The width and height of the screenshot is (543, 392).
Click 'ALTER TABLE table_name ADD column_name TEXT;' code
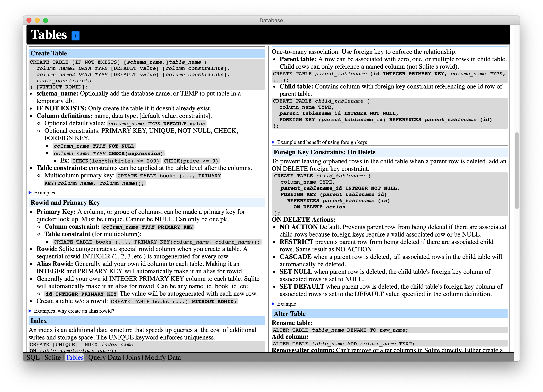(390, 344)
